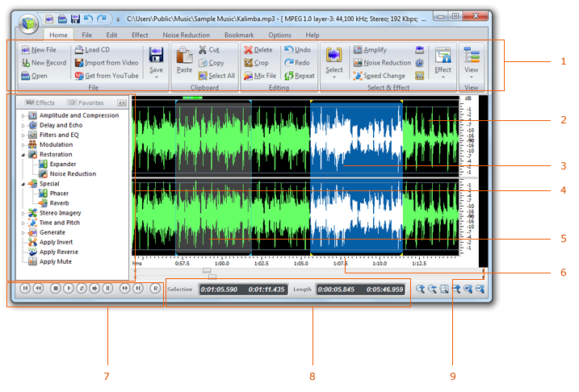Toggle the pause playback button
The height and width of the screenshot is (392, 579).
(108, 289)
